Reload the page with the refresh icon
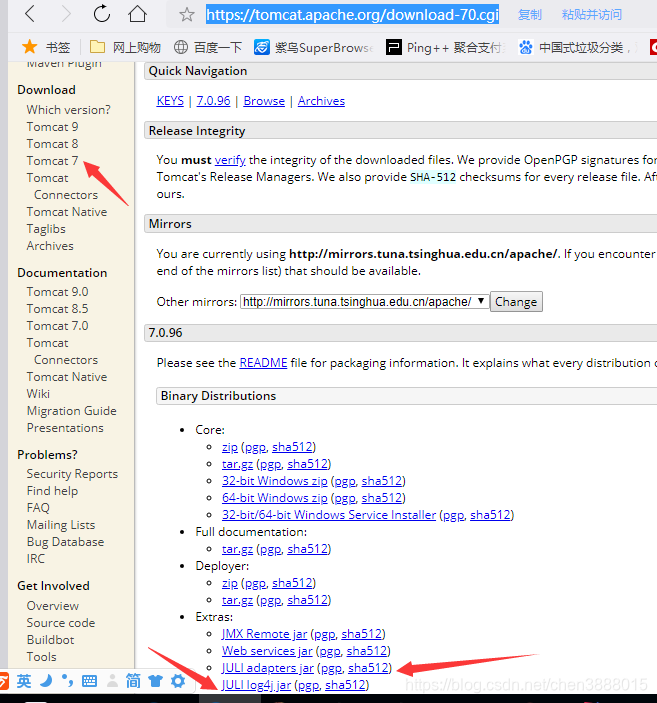Screen dimensions: 657x703 click(x=102, y=13)
